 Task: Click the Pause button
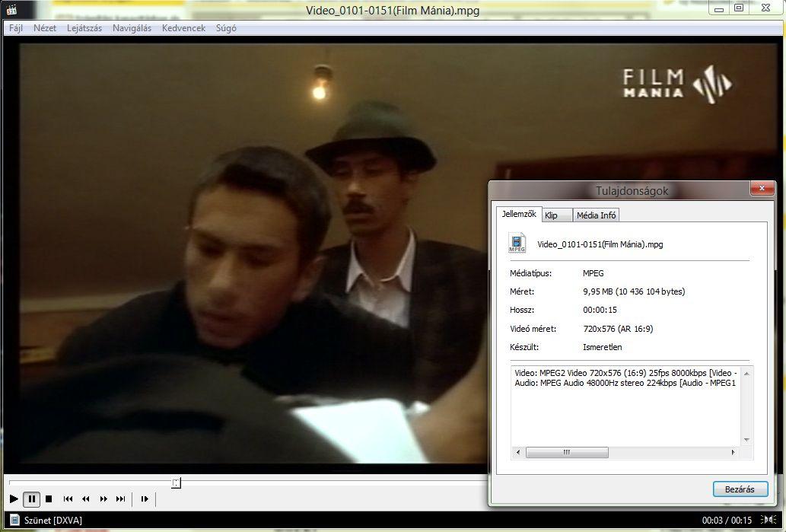click(x=31, y=499)
